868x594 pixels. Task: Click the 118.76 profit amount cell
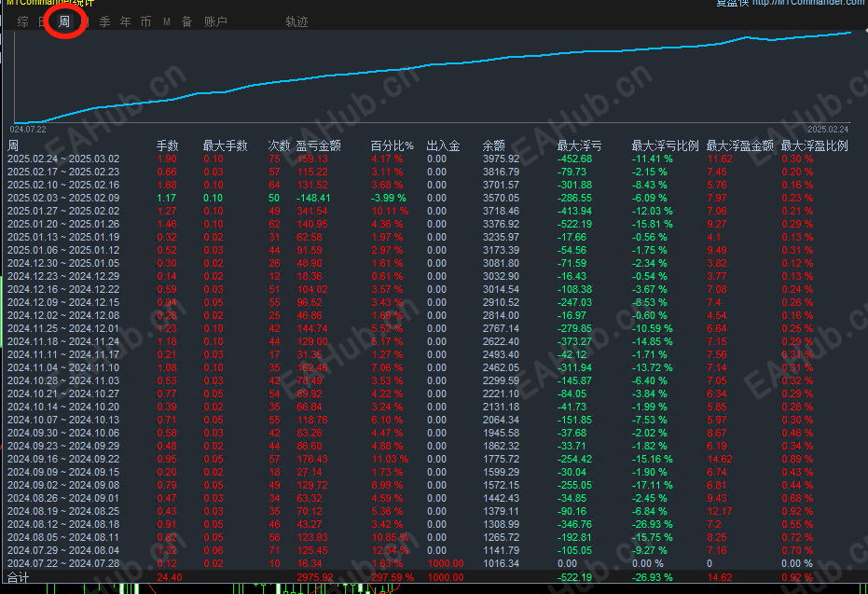coord(312,421)
